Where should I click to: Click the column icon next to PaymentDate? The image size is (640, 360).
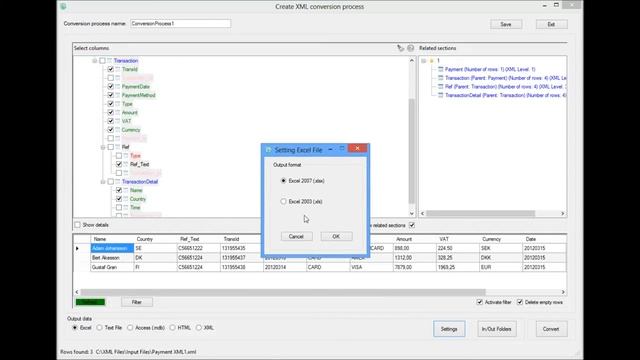118,87
